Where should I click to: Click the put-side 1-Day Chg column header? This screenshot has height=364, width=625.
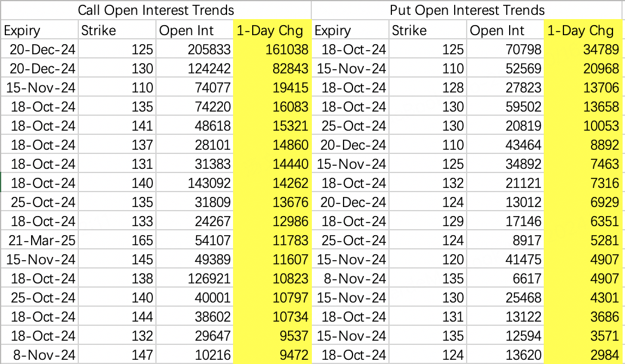(583, 30)
